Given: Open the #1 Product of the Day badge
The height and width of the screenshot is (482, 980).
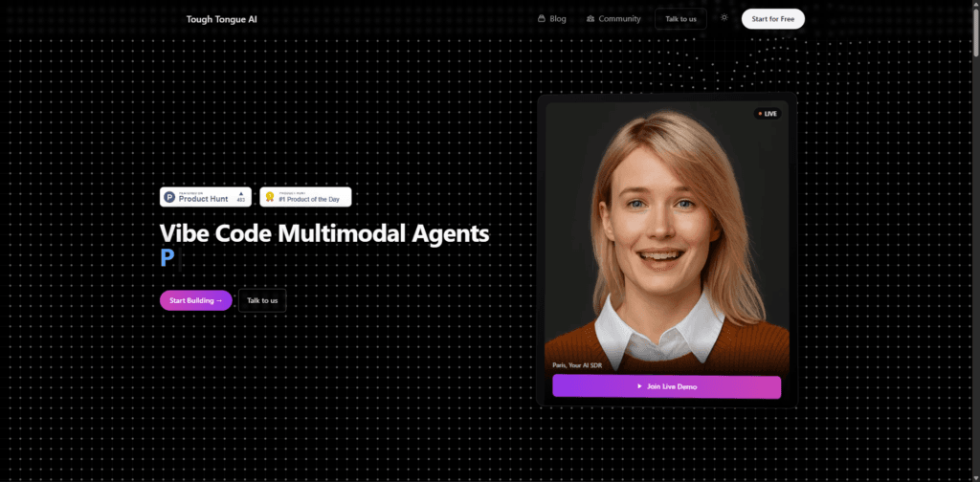Looking at the screenshot, I should pyautogui.click(x=305, y=197).
